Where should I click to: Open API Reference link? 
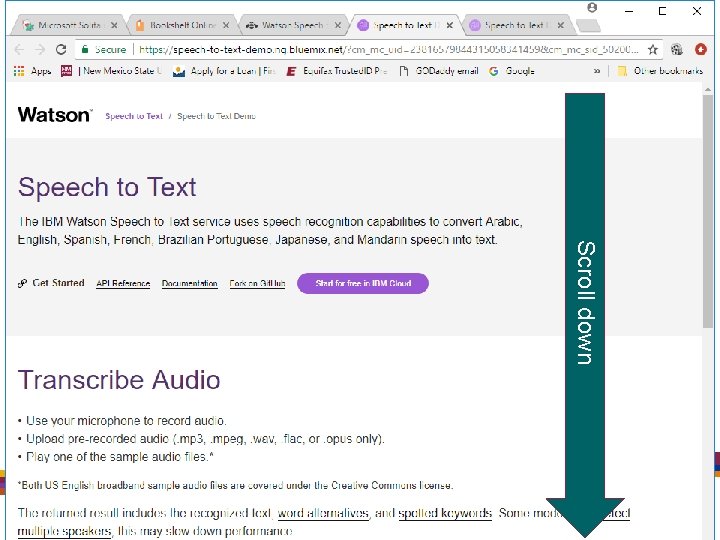point(123,283)
